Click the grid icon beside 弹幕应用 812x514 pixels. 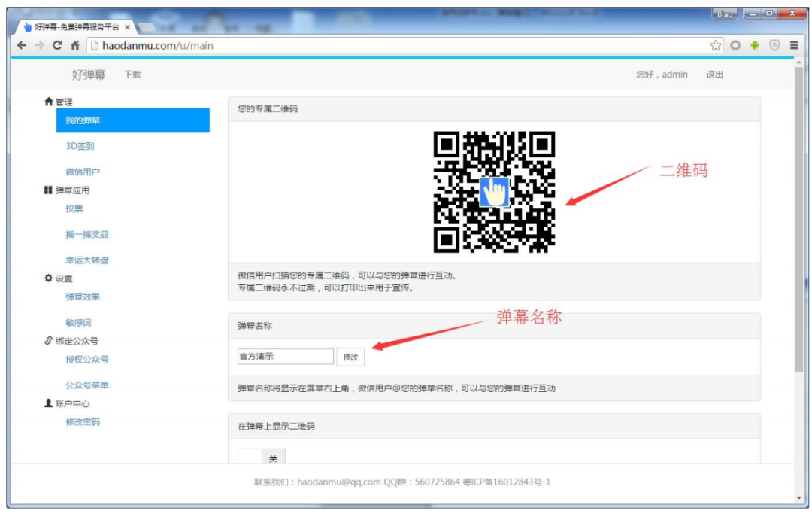point(48,190)
